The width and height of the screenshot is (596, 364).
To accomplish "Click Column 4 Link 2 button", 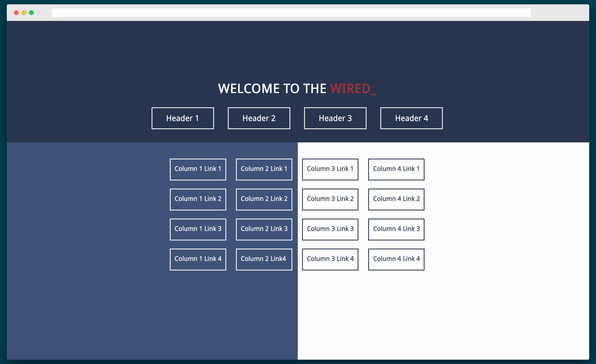I will [396, 198].
